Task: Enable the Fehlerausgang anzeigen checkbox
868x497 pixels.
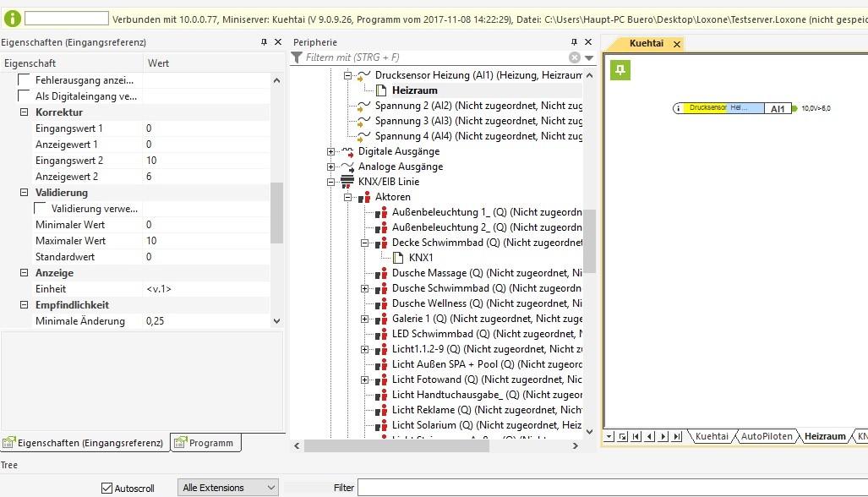Action: (x=25, y=80)
